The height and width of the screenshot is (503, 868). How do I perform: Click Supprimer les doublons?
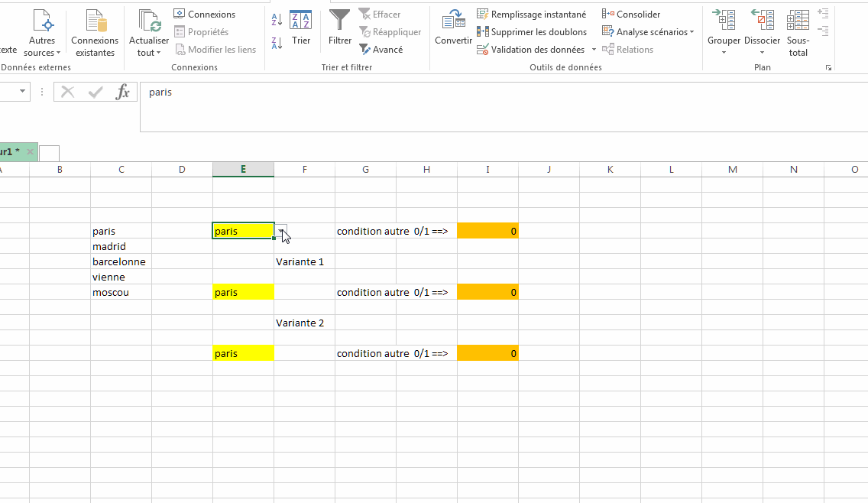(532, 32)
